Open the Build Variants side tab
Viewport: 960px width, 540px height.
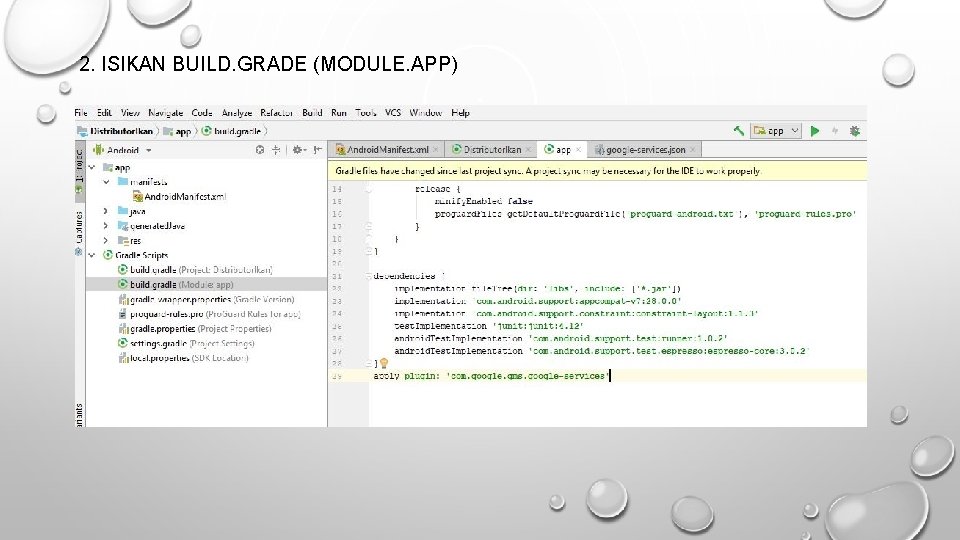(80, 414)
